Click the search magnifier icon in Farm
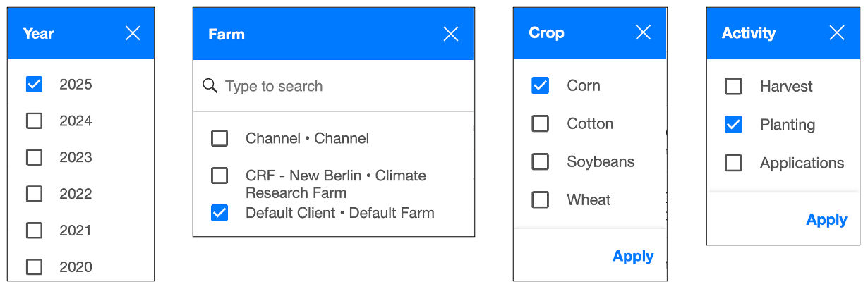The image size is (868, 289). 210,86
